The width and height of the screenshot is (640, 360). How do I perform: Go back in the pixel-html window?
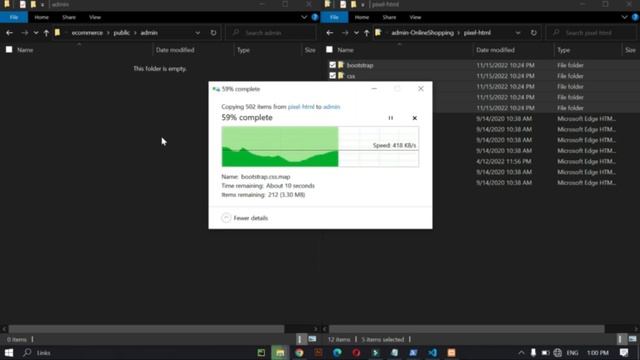coord(330,33)
